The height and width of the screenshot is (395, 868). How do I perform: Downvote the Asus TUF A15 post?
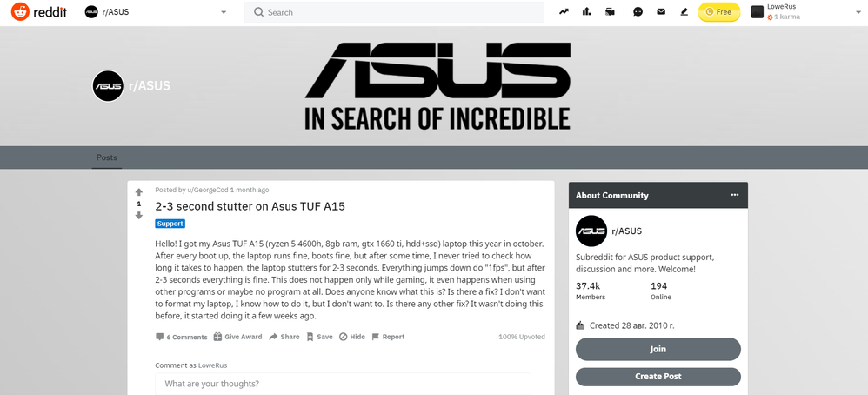139,216
